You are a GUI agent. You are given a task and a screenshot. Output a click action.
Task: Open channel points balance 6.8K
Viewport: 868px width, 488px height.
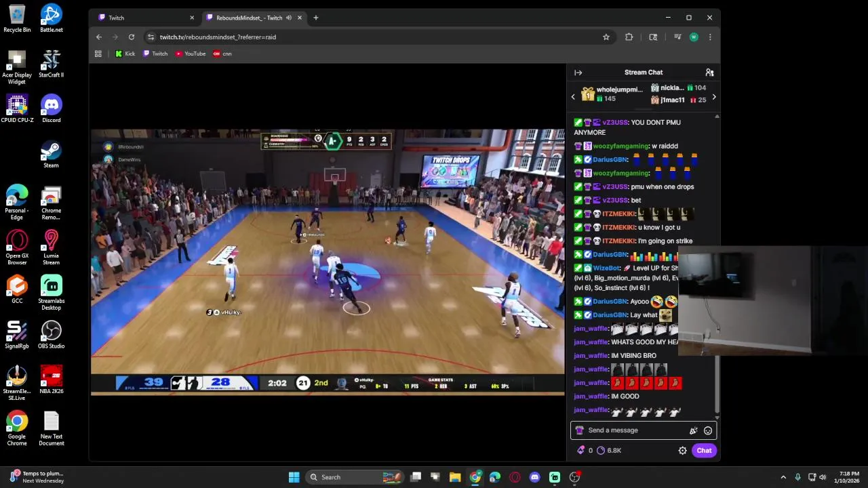[x=609, y=451]
